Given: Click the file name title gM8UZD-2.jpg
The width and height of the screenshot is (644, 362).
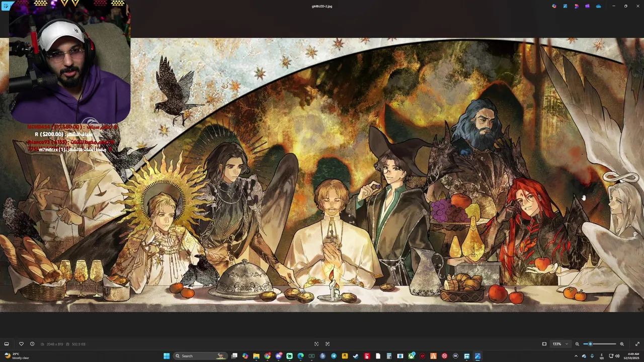Looking at the screenshot, I should coord(322,6).
